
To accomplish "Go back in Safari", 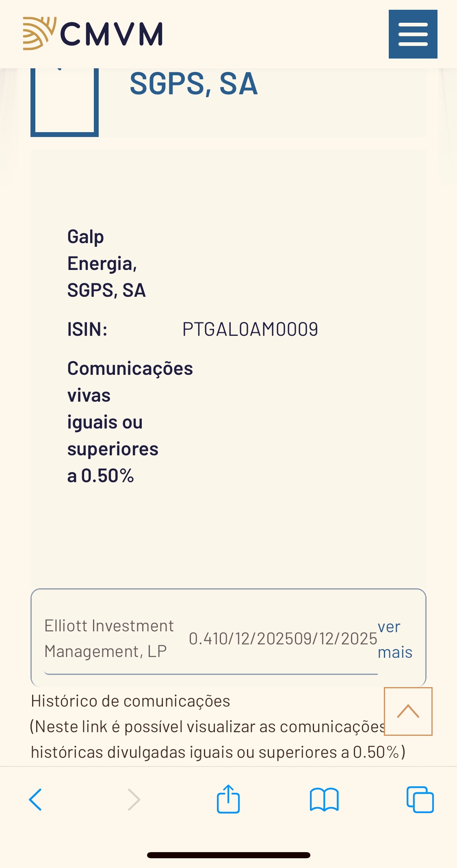I will point(35,799).
